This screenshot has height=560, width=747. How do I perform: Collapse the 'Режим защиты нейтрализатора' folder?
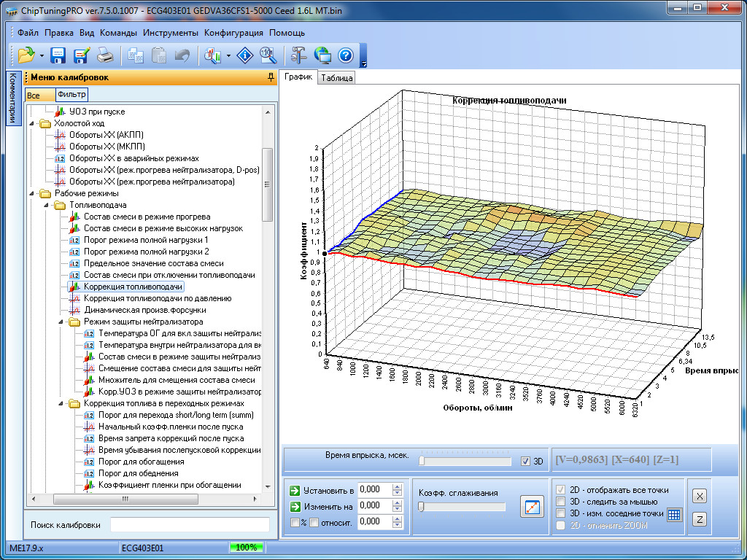tap(61, 322)
